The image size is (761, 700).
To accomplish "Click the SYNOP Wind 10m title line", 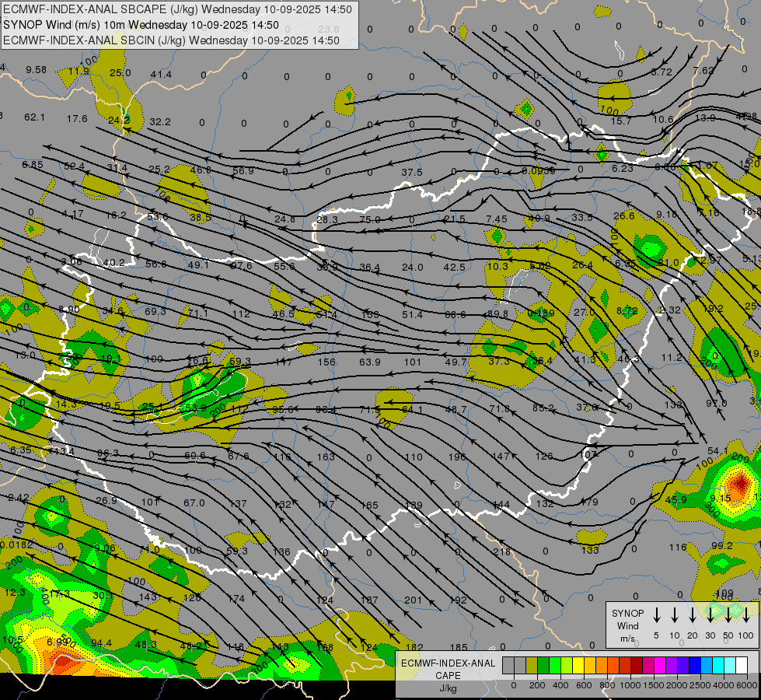I will pyautogui.click(x=141, y=25).
